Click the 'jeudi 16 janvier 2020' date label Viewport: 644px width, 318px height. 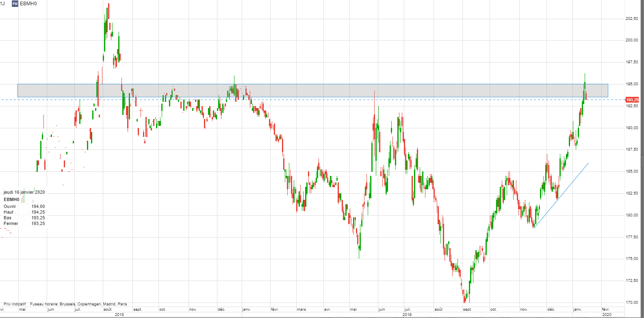tap(24, 192)
